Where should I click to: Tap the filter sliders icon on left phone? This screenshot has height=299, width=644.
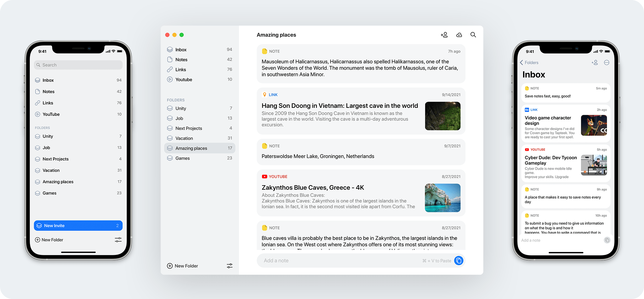point(118,240)
